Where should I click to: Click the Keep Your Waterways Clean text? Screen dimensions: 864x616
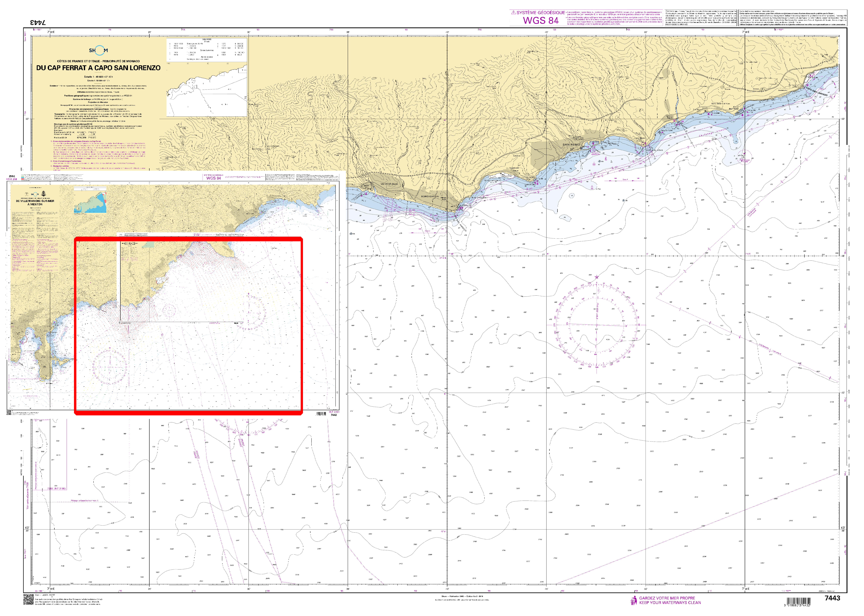point(670,603)
